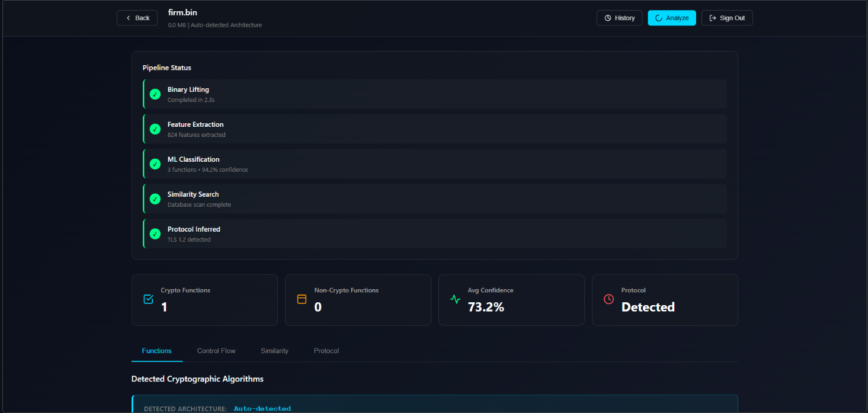Click the 'Database scan complete' text

[x=199, y=205]
